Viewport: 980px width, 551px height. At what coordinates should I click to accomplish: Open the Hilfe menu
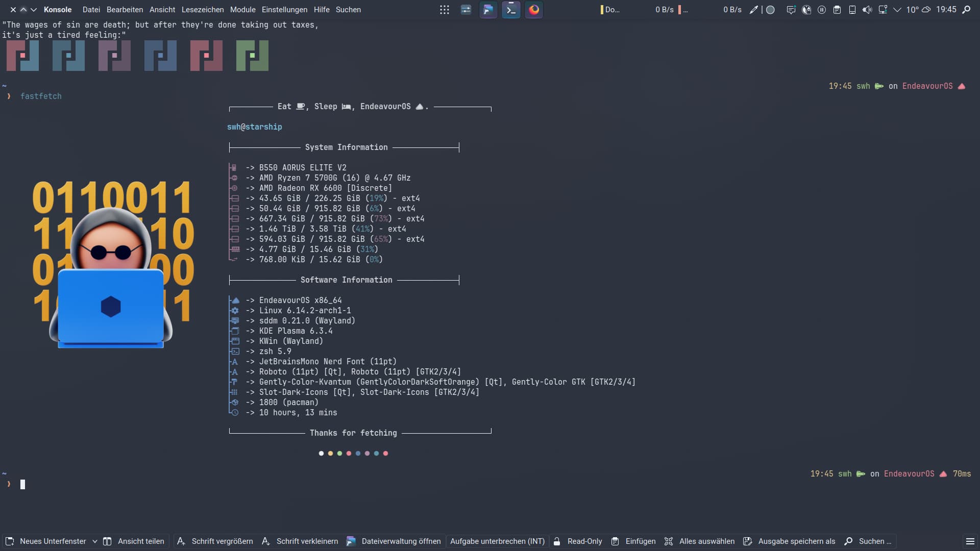(x=322, y=10)
